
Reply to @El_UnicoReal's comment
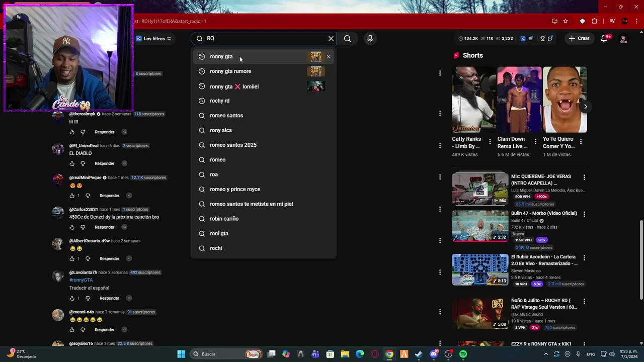pos(104,164)
